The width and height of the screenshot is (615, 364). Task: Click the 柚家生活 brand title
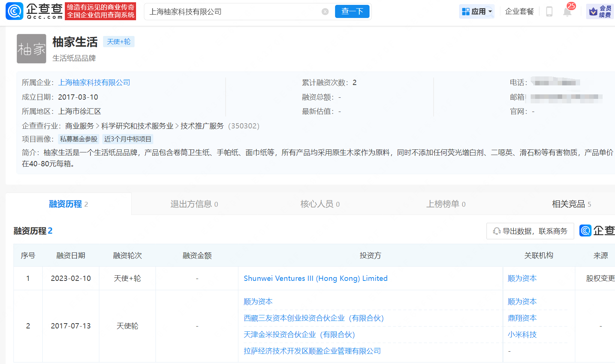(x=75, y=42)
